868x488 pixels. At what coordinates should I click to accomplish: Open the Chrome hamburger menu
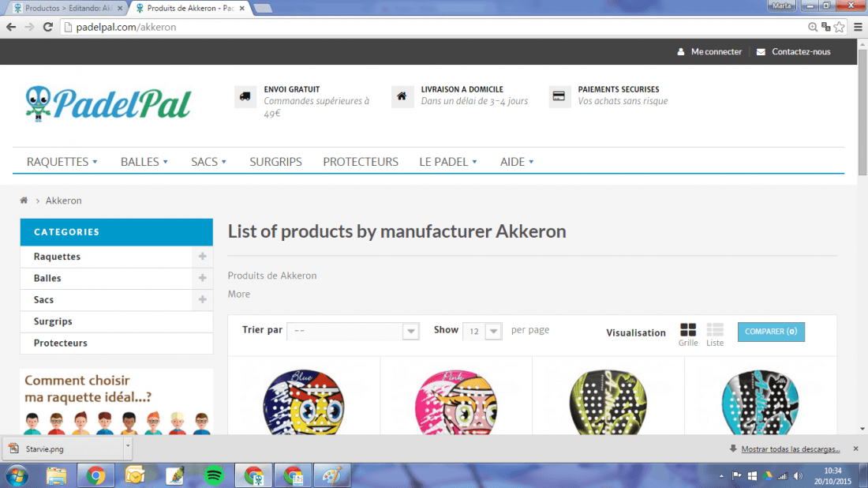point(858,27)
